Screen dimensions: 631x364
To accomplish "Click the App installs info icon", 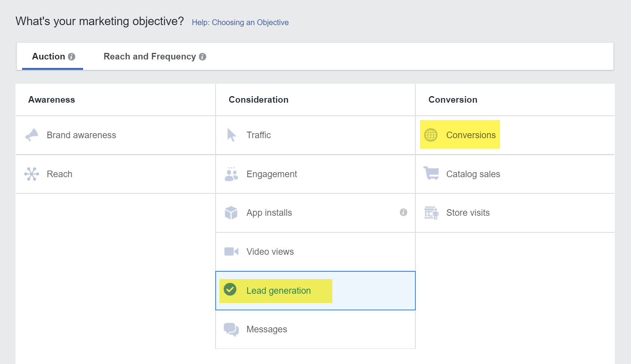I will 403,212.
